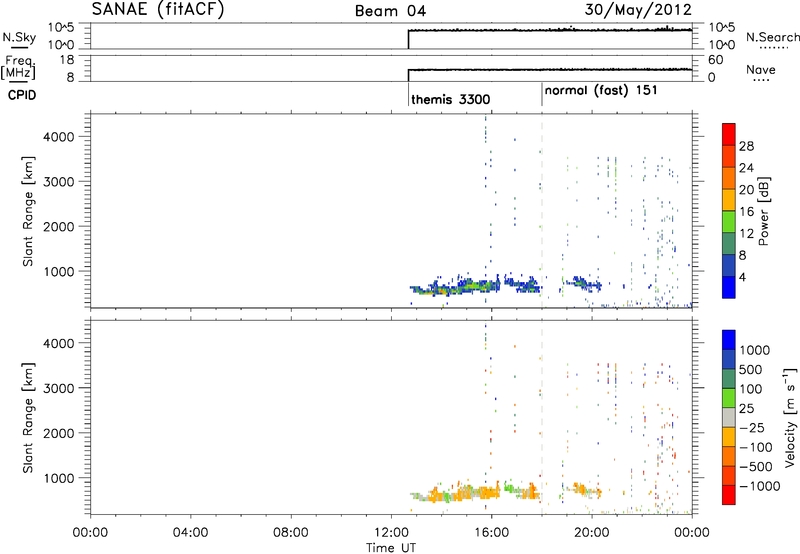The height and width of the screenshot is (554, 800).
Task: Click the green 12–16 dB Power color segment
Action: click(729, 221)
